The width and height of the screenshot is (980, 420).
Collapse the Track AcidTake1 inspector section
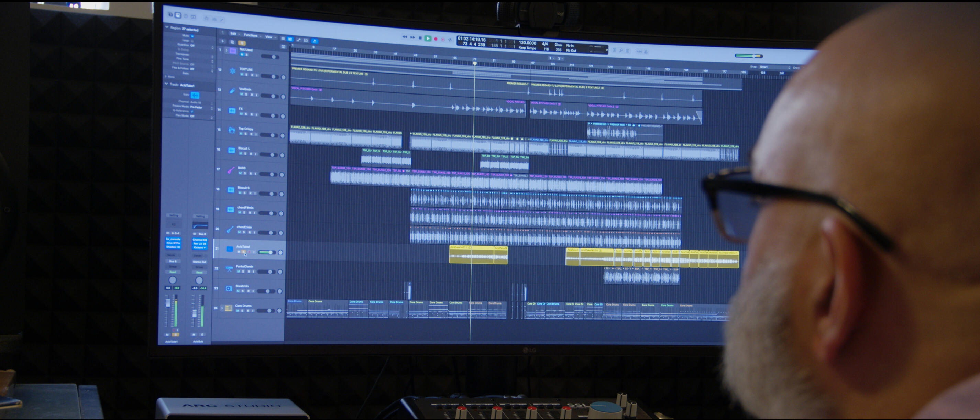click(x=166, y=84)
